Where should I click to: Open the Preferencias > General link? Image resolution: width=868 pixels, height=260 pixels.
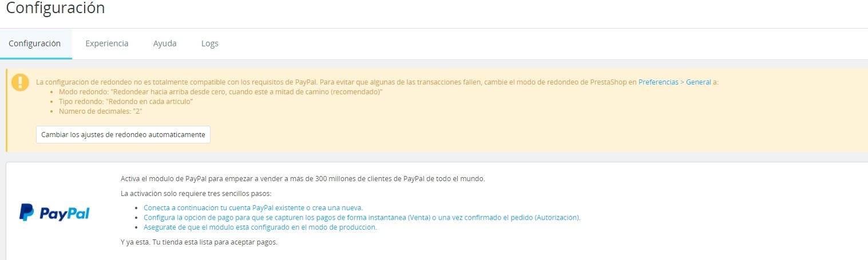675,82
